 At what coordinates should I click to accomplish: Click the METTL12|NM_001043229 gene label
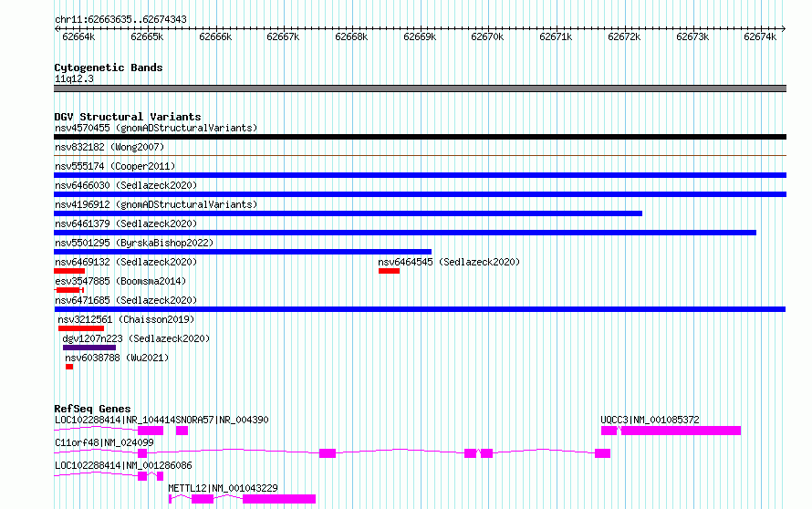click(x=223, y=488)
